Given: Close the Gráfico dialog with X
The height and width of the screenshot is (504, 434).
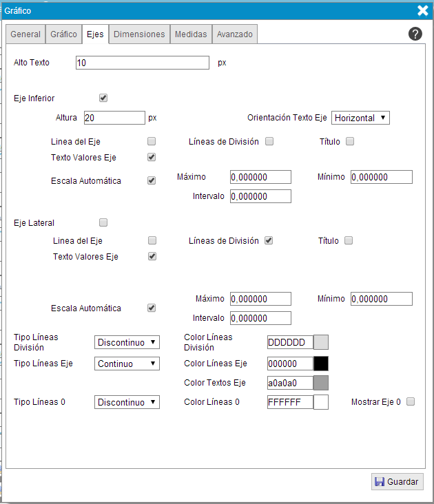Looking at the screenshot, I should (x=423, y=10).
